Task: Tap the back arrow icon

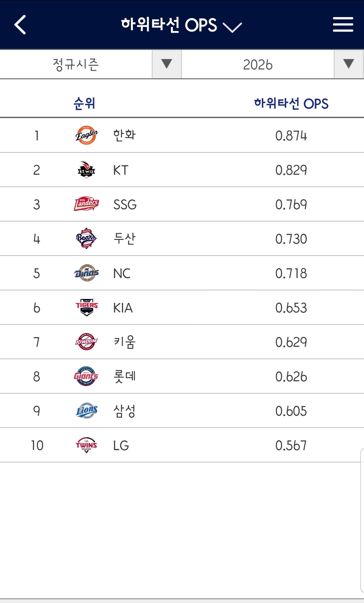Action: click(x=20, y=25)
